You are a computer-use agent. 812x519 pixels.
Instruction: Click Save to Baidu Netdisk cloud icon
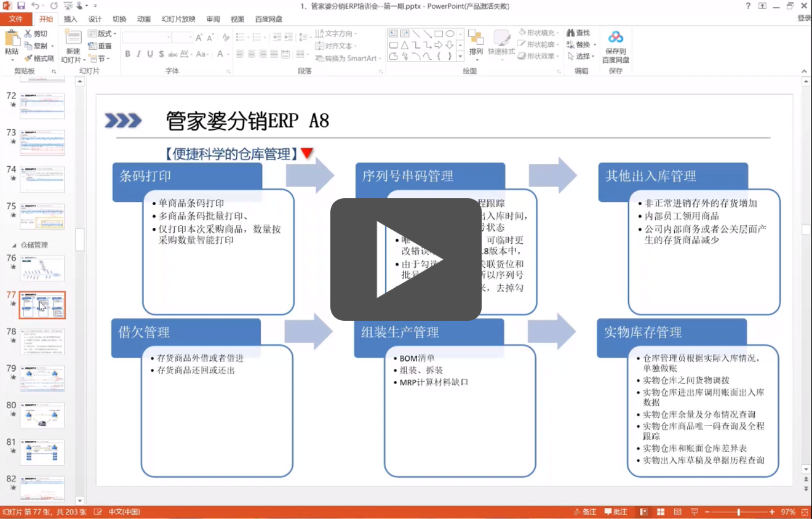(616, 38)
